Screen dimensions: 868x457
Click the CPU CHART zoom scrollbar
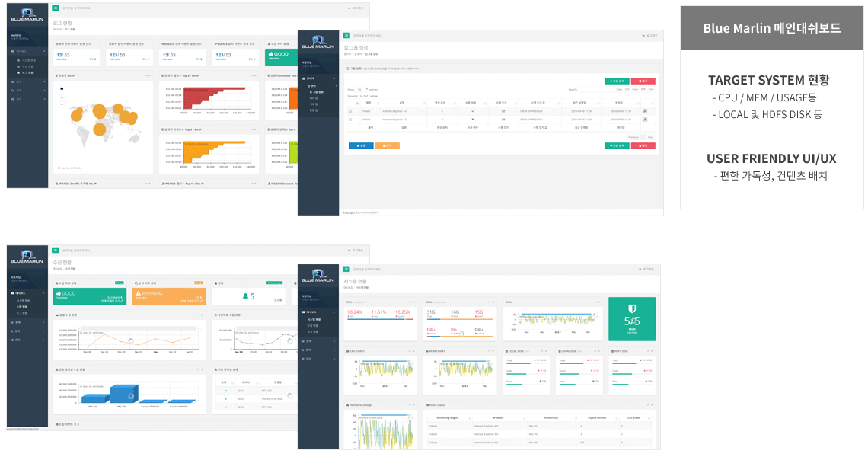386,363
